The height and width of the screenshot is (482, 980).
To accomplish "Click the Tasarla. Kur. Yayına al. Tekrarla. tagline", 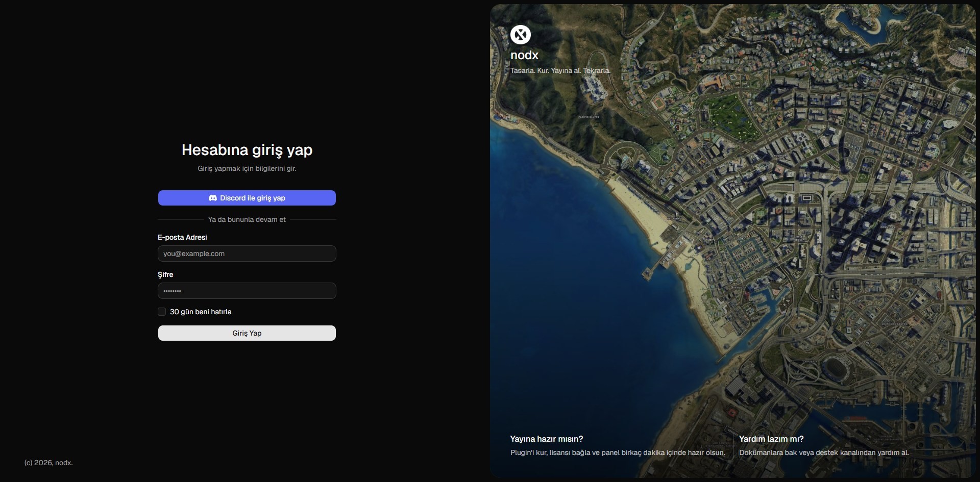I will (560, 70).
